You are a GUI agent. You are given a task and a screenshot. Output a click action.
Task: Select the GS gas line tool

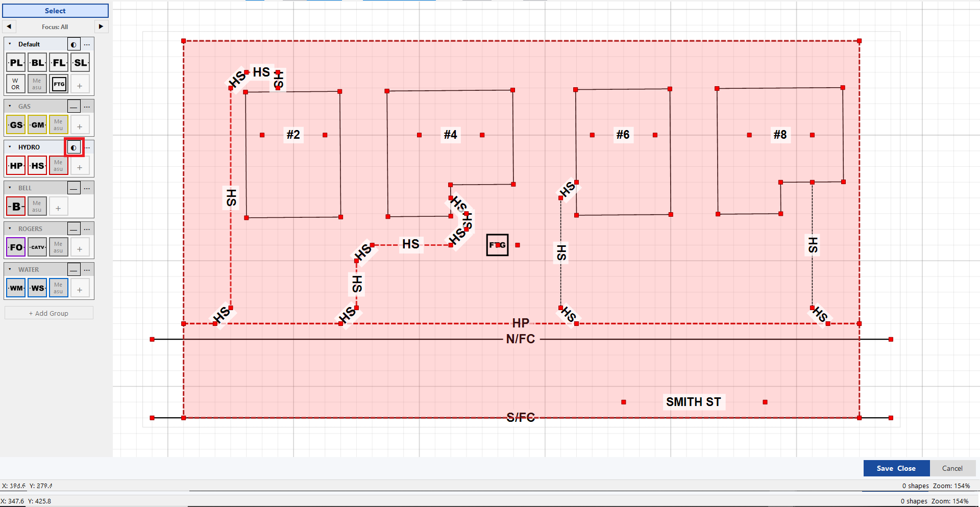(16, 124)
